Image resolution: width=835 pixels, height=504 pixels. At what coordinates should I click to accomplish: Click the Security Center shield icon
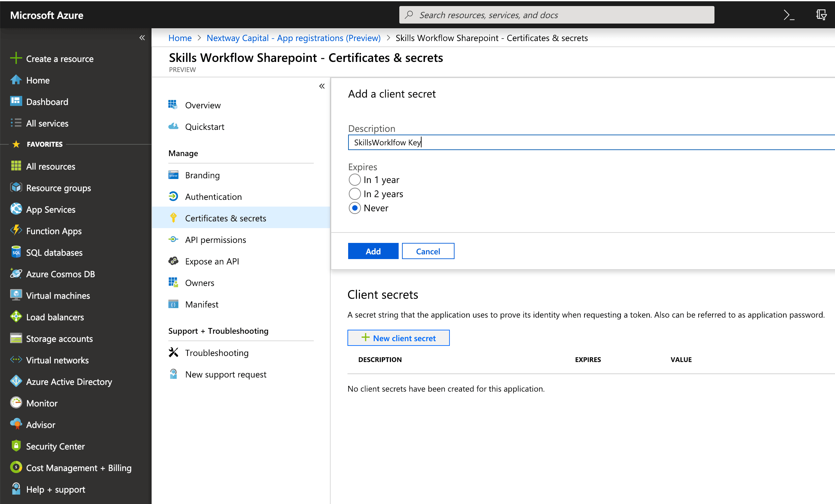(16, 446)
